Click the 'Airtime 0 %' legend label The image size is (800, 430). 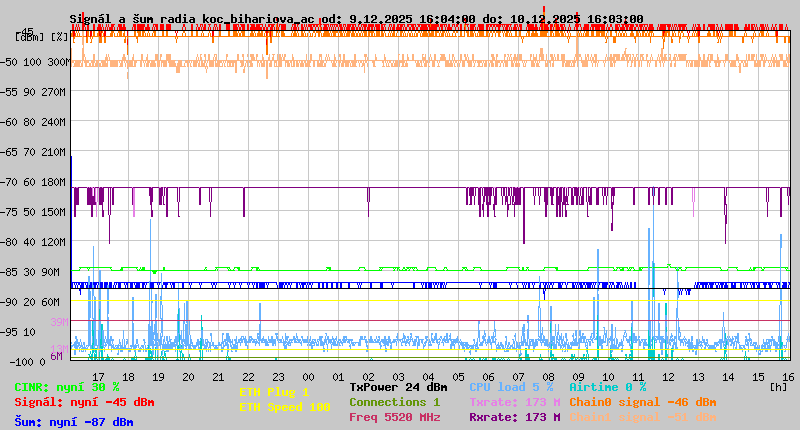coord(608,387)
